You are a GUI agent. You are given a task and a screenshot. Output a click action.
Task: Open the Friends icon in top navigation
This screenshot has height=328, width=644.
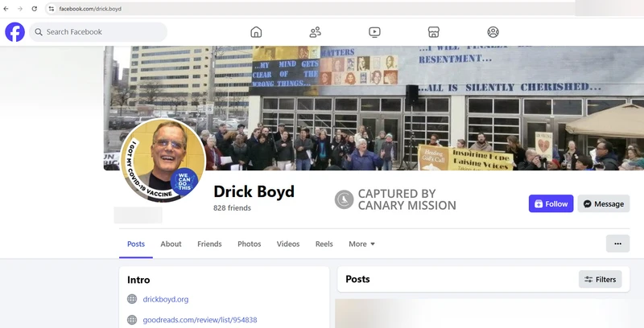[x=315, y=32]
